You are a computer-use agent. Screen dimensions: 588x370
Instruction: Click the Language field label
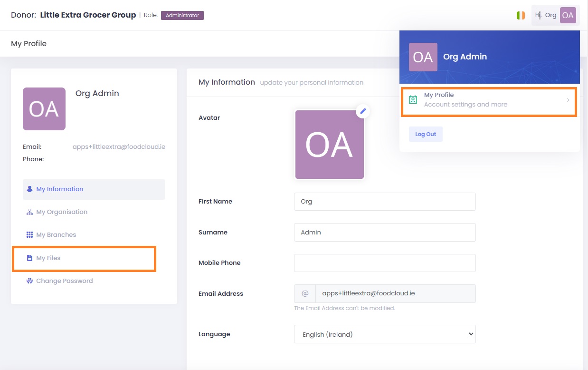click(214, 334)
